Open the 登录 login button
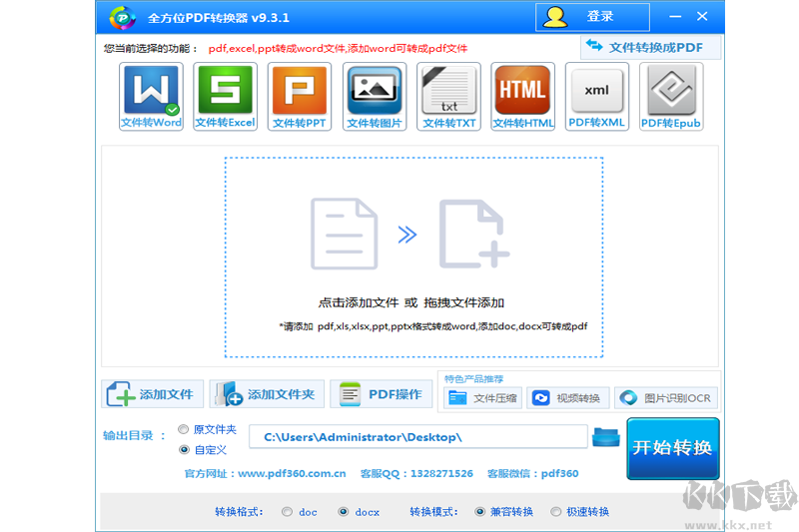 coord(592,17)
